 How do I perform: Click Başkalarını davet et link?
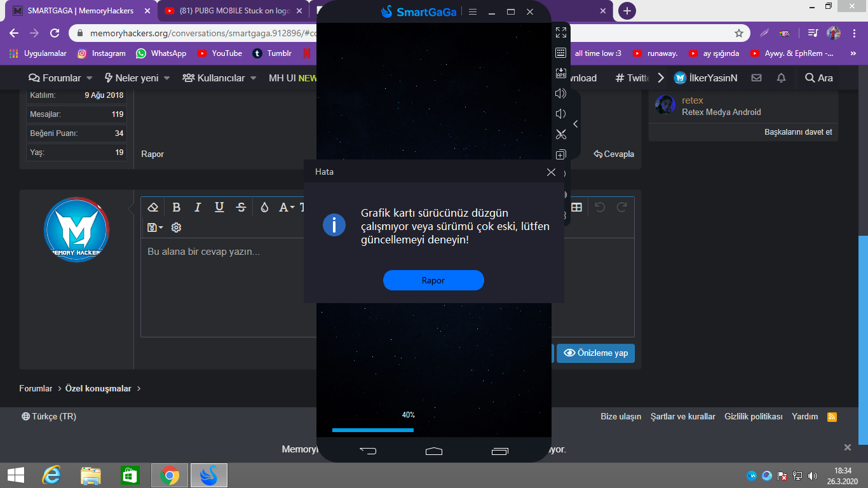pos(798,132)
